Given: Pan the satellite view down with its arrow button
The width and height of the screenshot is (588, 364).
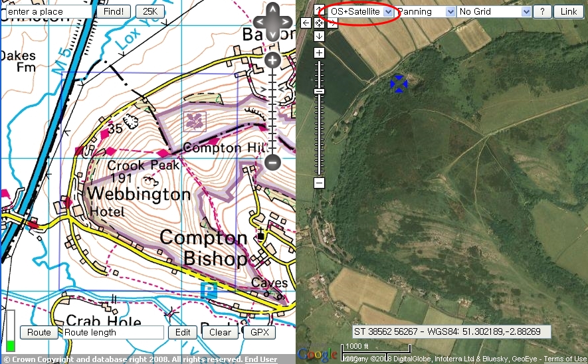Looking at the screenshot, I should coord(319,36).
